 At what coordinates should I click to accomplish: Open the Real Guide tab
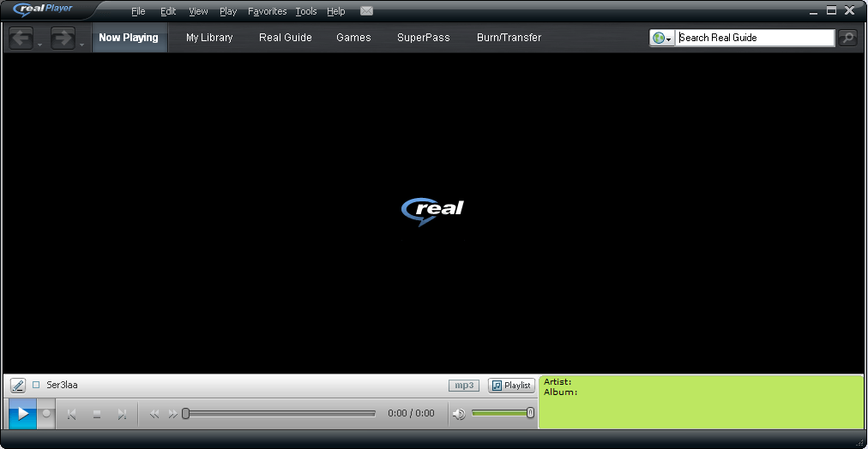[x=286, y=38]
